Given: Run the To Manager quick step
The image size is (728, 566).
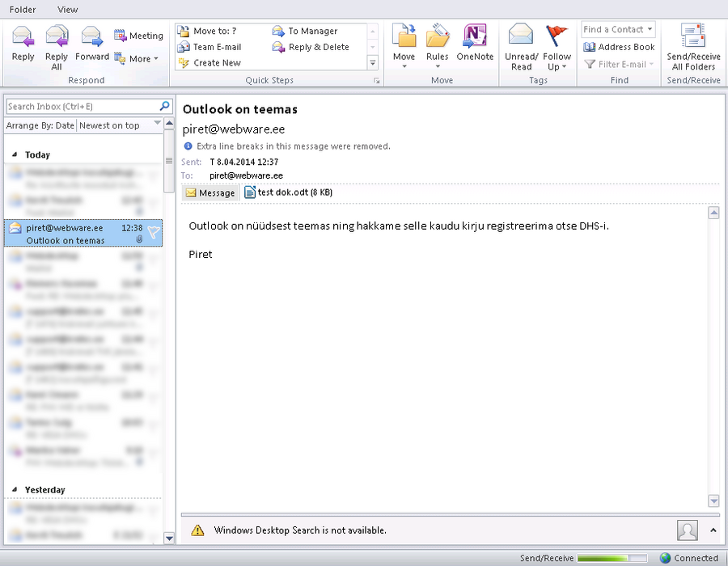Looking at the screenshot, I should (305, 31).
